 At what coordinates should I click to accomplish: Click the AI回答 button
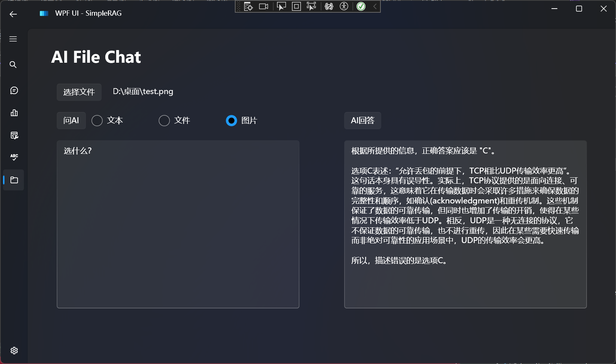363,121
